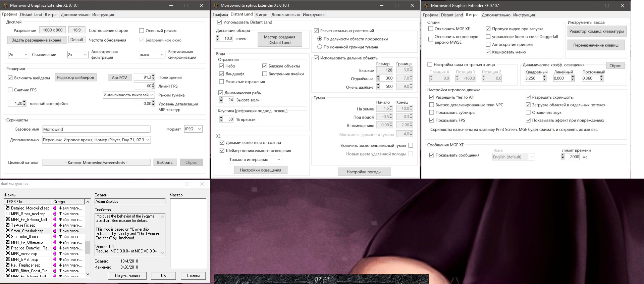Open Настройки освещения
This screenshot has width=644, height=284.
pyautogui.click(x=261, y=170)
